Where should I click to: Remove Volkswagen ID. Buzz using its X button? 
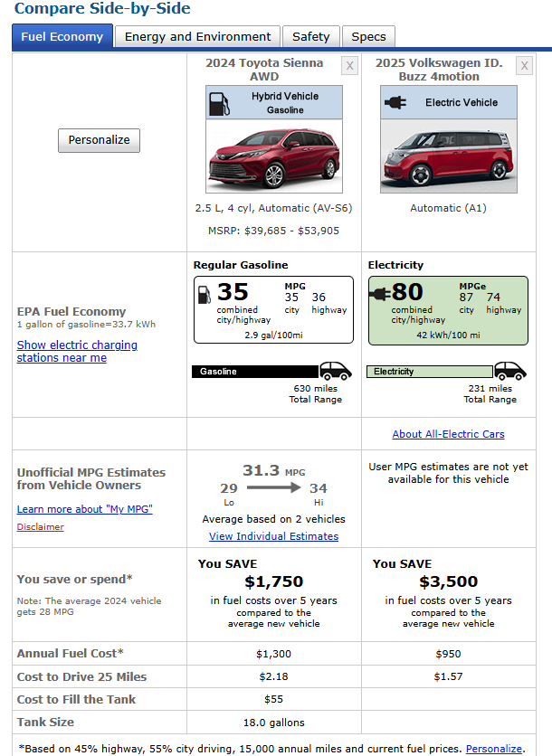tap(524, 66)
